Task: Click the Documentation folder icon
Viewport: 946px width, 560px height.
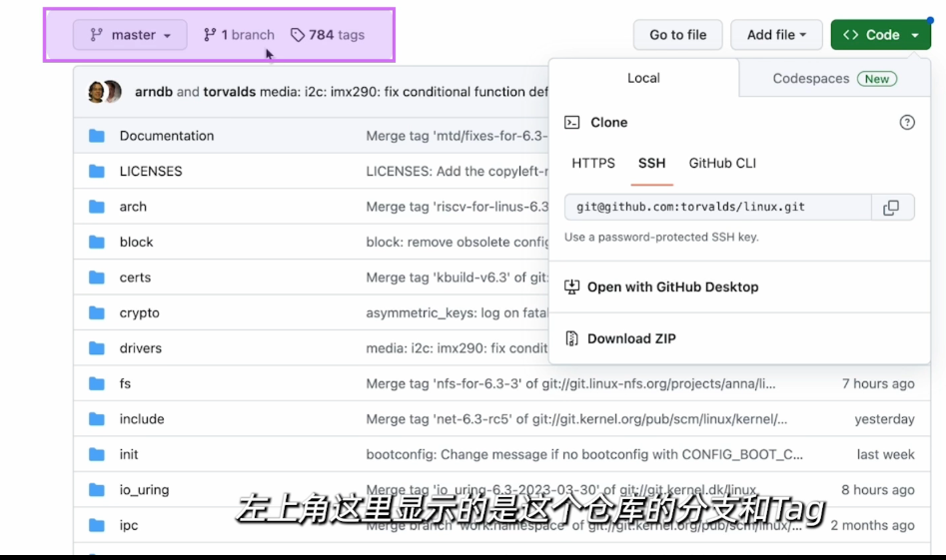Action: (97, 136)
